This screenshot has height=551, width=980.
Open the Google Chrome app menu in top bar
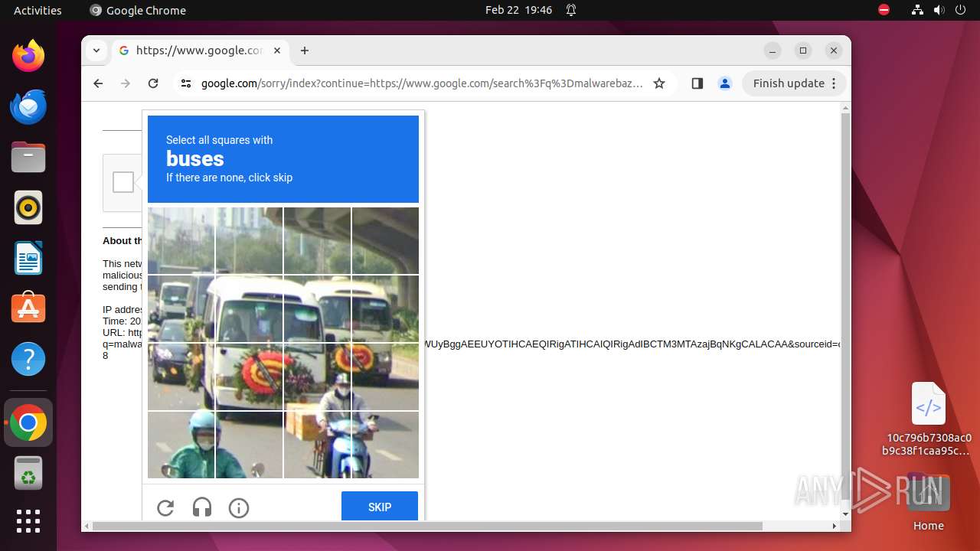click(138, 10)
